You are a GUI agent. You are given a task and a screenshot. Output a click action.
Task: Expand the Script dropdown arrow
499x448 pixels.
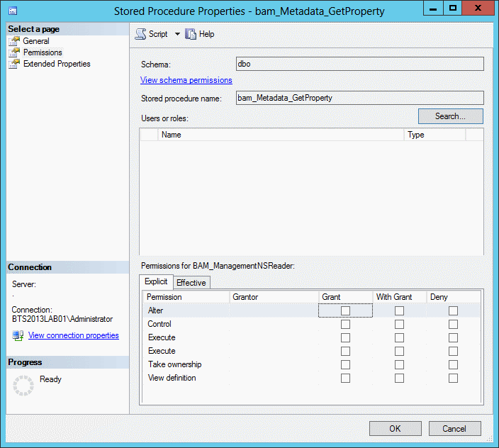177,34
